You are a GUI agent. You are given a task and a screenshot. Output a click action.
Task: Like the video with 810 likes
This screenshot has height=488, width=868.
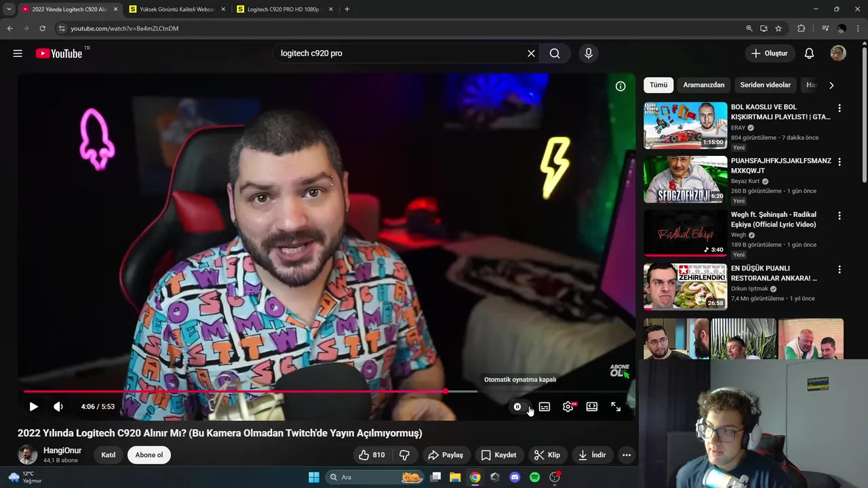pyautogui.click(x=372, y=455)
